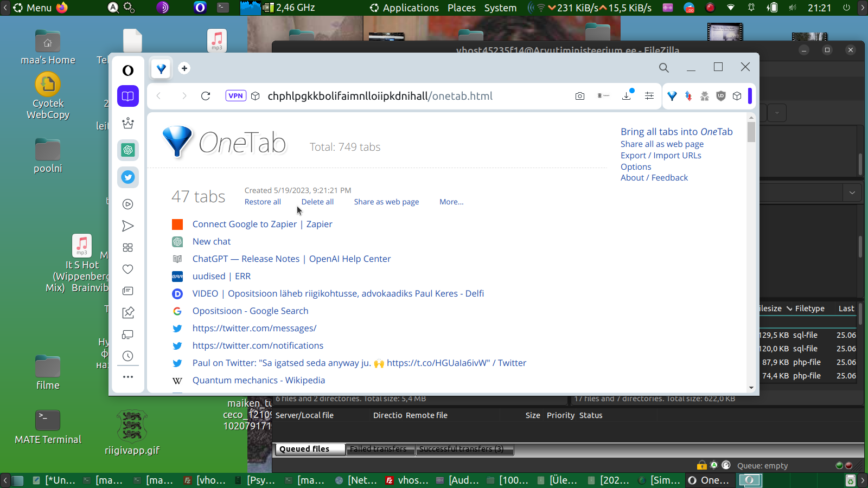
Task: Click the volume icon in system tray
Action: [x=793, y=8]
